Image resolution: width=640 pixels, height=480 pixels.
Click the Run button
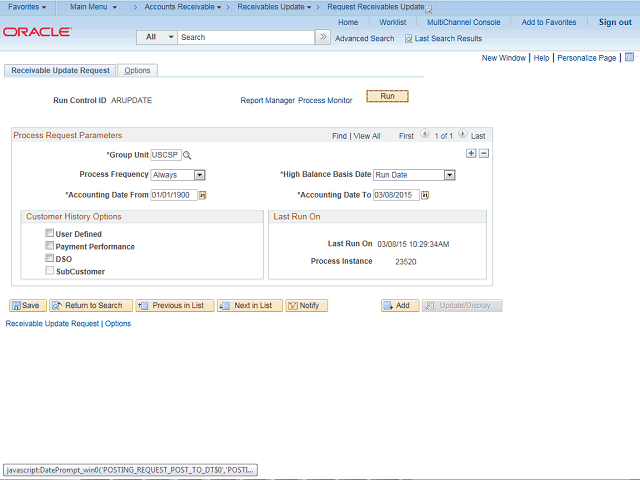[x=387, y=96]
